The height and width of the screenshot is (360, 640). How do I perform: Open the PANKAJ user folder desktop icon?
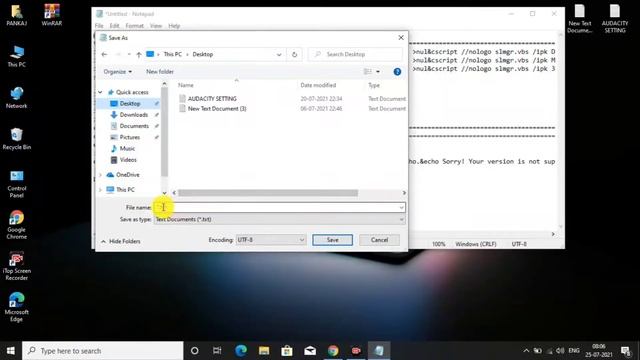[x=17, y=15]
